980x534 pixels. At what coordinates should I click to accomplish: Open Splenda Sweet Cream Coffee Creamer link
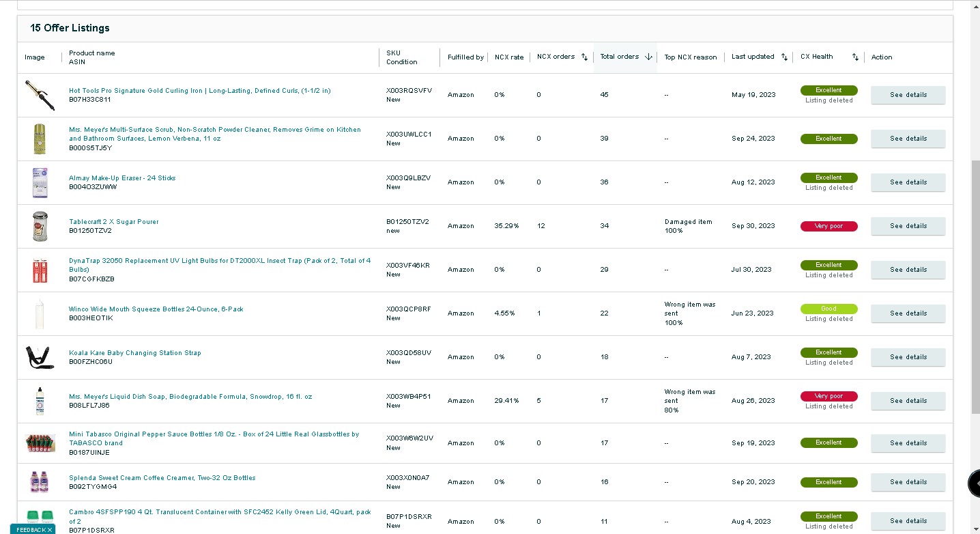tap(162, 478)
